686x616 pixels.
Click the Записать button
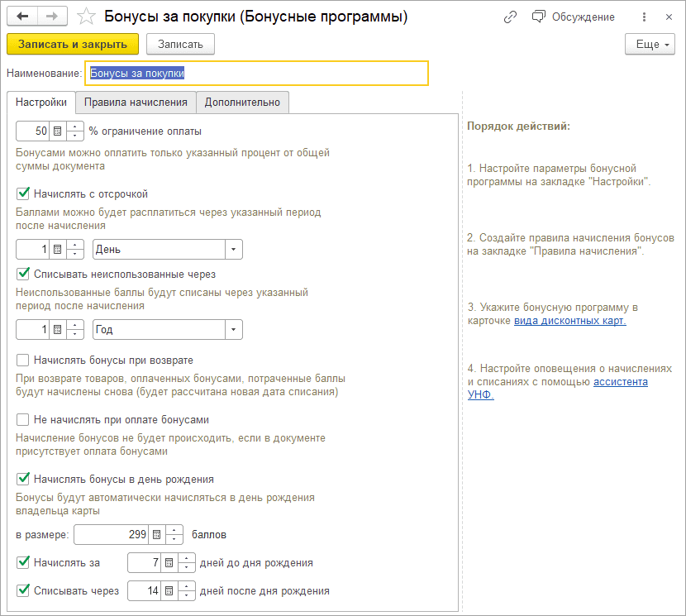click(180, 44)
